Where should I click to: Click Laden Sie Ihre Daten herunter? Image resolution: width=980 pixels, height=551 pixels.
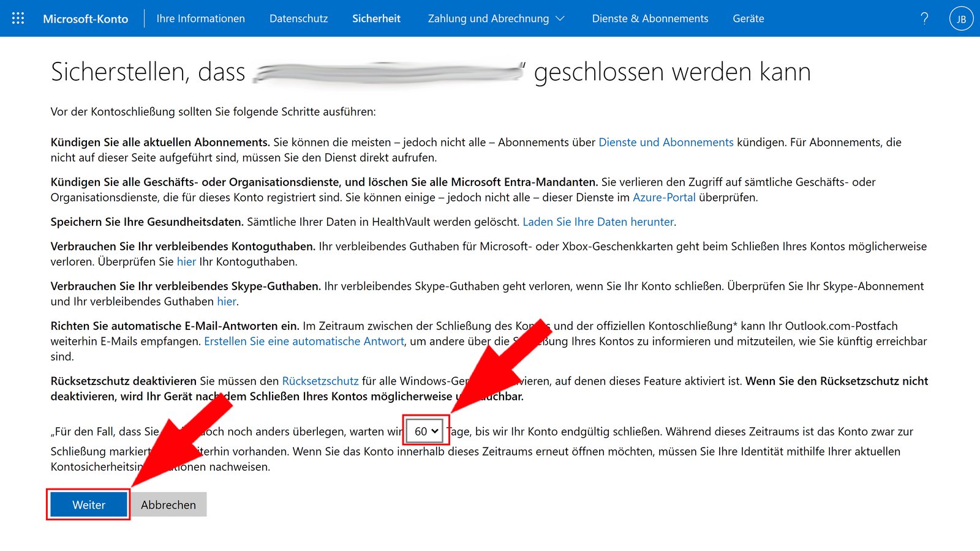[x=598, y=222]
